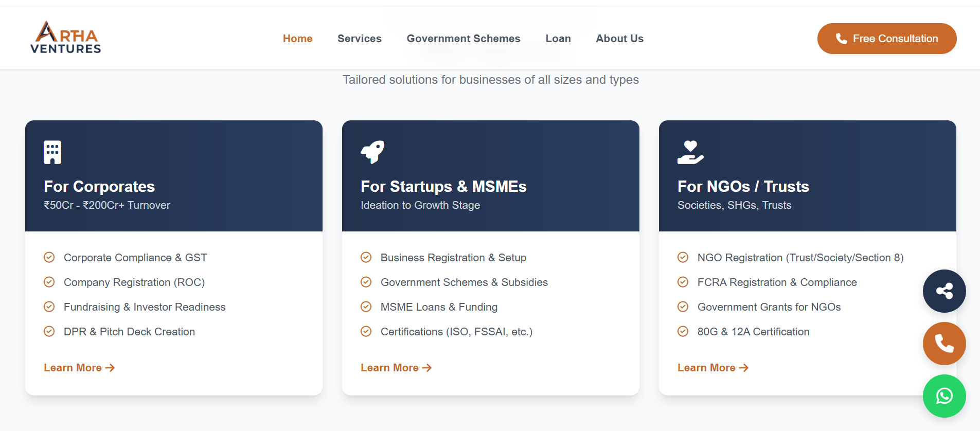
Task: Select the Corporate Compliance & GST text
Action: tap(135, 258)
